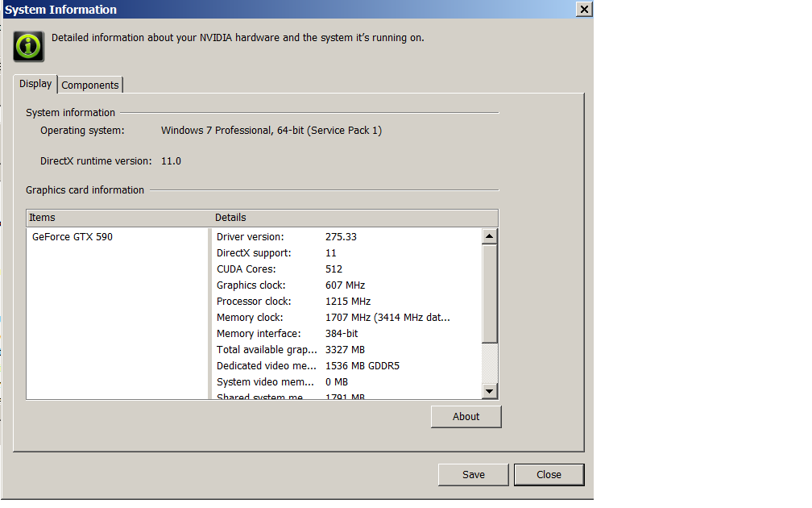Select the Total available graphics 3327 MB value
The image size is (812, 508).
[x=345, y=349]
